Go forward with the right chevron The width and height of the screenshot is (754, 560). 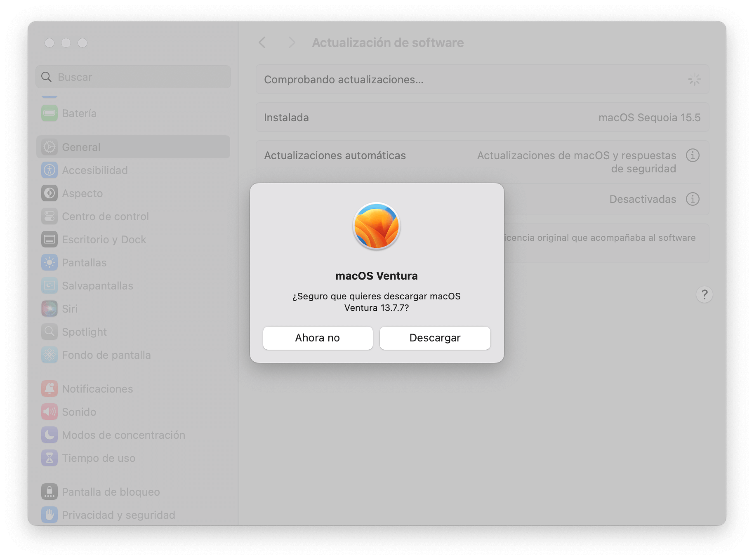pos(292,42)
